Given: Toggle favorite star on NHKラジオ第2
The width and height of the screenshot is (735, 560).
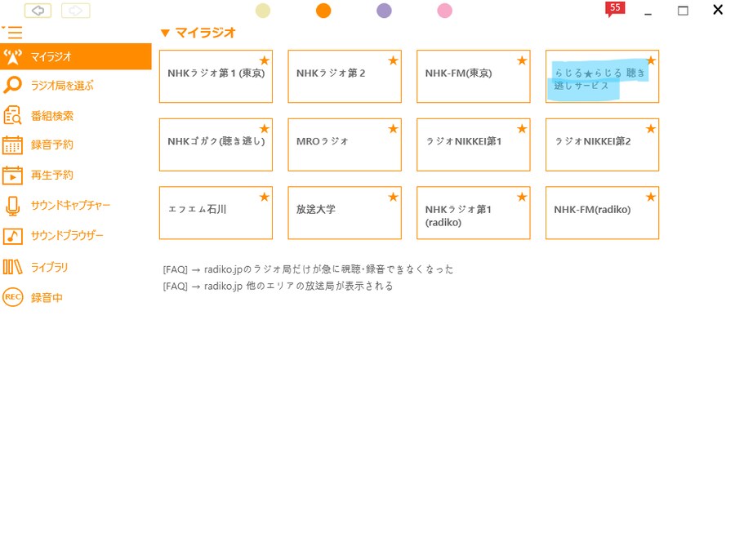Looking at the screenshot, I should tap(394, 60).
